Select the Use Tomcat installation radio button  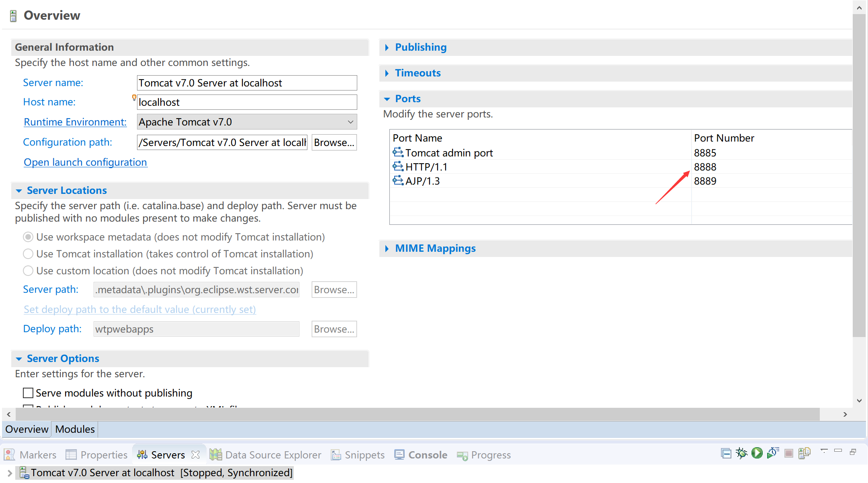[x=28, y=254]
